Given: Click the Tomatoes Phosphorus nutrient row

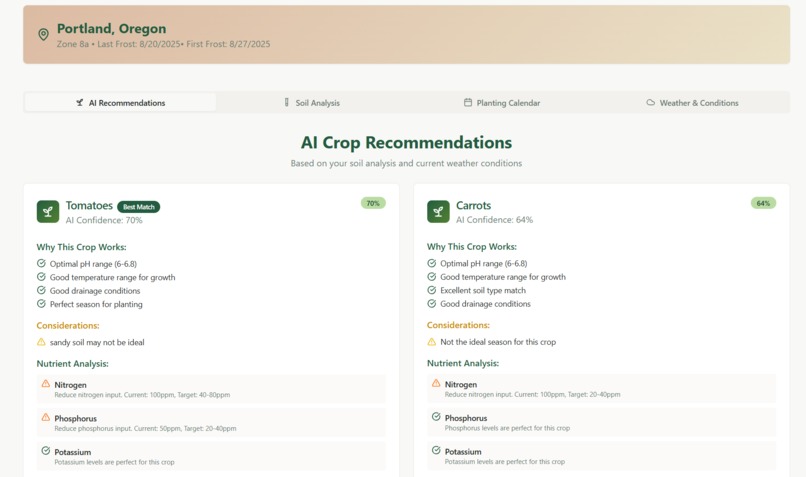Looking at the screenshot, I should (x=211, y=423).
